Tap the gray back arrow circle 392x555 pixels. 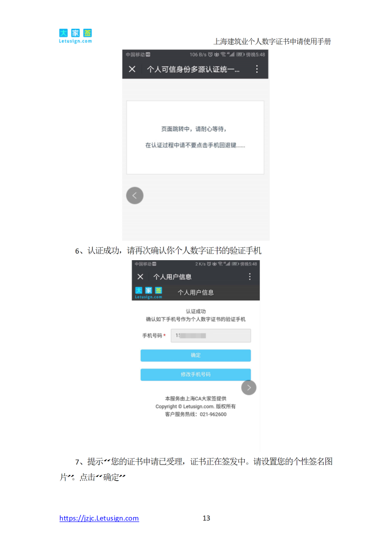tap(135, 195)
